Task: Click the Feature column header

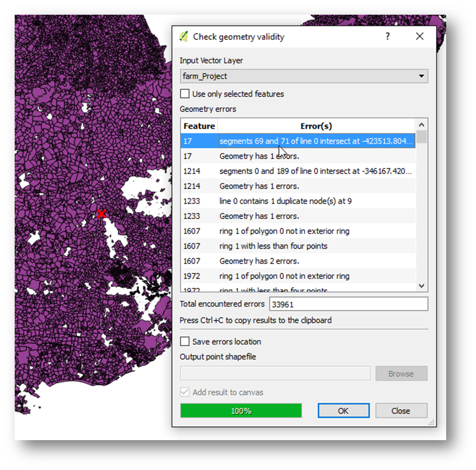Action: (199, 126)
